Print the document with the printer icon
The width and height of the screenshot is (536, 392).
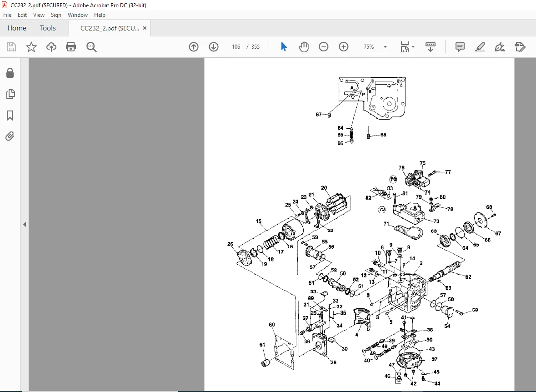[x=71, y=47]
